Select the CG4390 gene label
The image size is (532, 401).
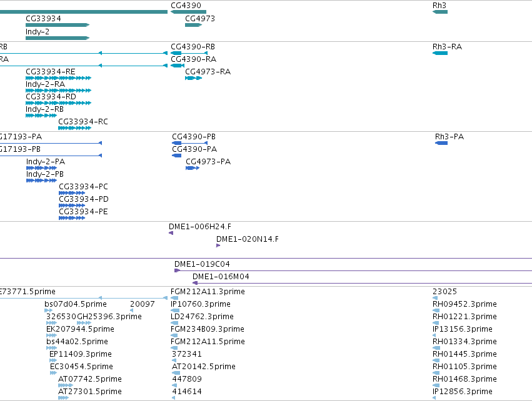point(186,6)
